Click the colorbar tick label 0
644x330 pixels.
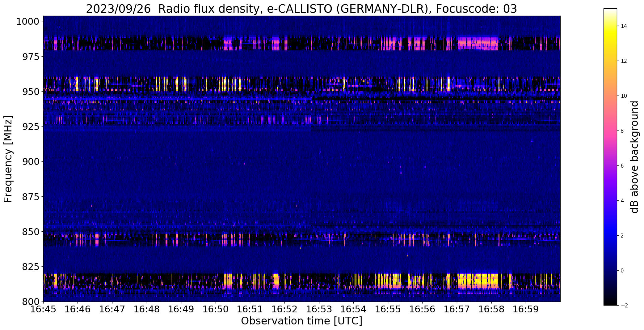(x=622, y=271)
